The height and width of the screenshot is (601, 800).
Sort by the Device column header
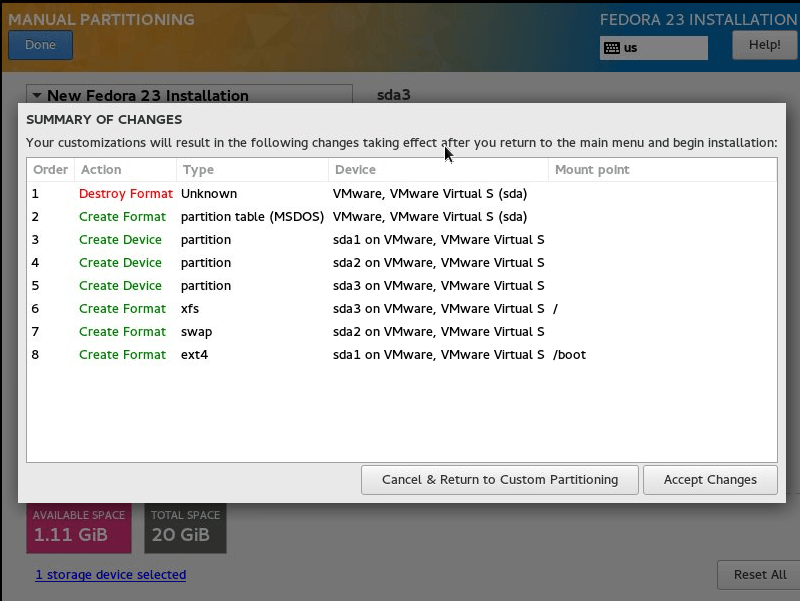pyautogui.click(x=438, y=169)
